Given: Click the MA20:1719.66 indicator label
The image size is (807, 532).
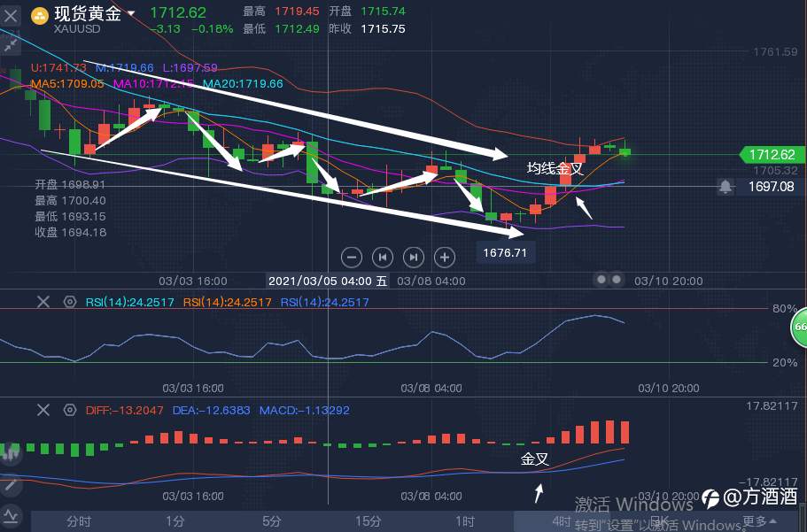Looking at the screenshot, I should [x=243, y=84].
